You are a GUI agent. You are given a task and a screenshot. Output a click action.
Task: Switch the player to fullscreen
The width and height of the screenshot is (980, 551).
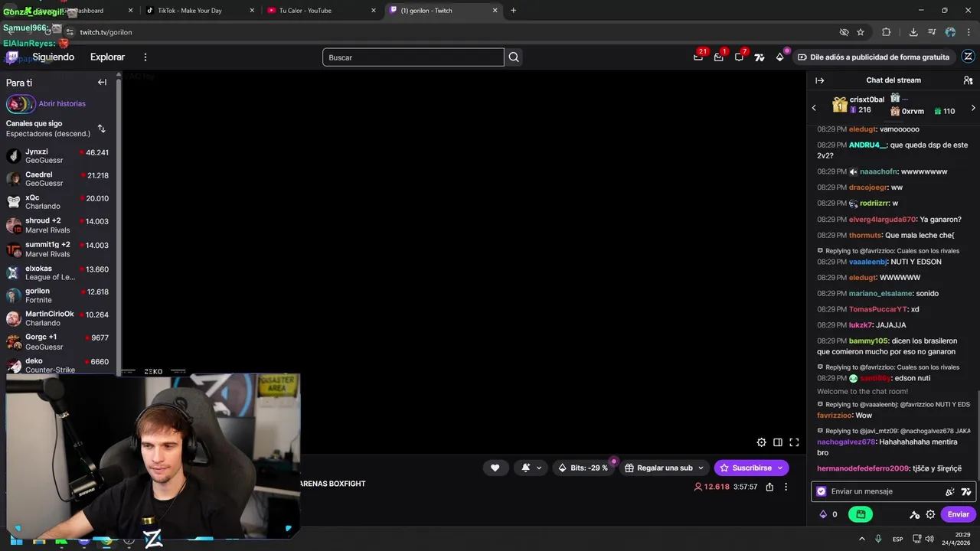point(794,442)
